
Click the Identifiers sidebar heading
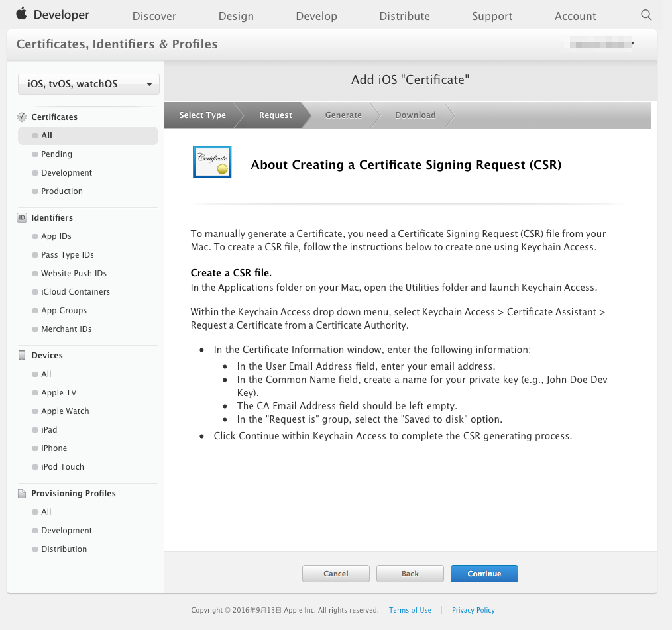tap(52, 217)
